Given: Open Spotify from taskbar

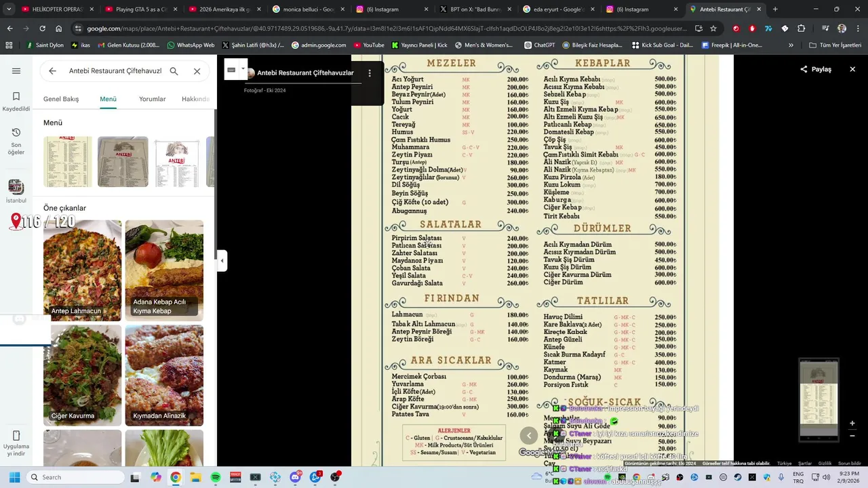Looking at the screenshot, I should click(x=216, y=477).
